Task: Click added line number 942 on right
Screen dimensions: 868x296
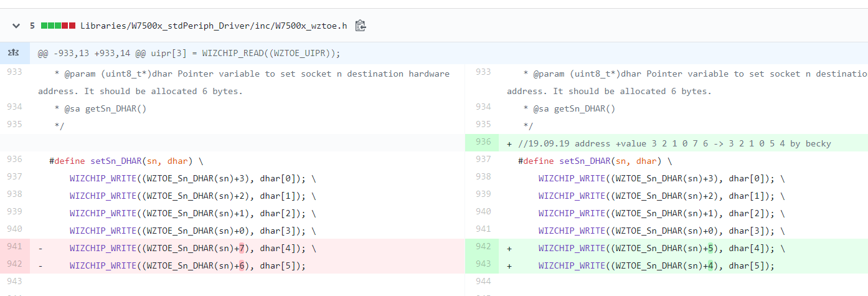Action: pos(483,247)
